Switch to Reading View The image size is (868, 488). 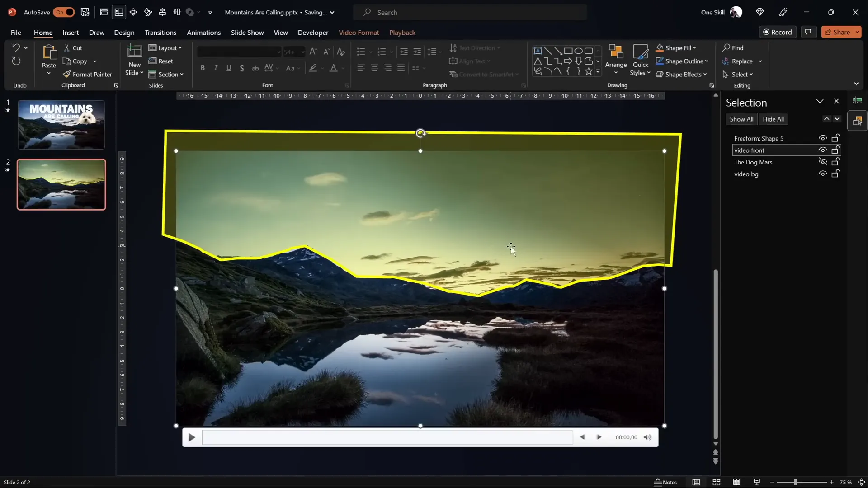click(736, 482)
